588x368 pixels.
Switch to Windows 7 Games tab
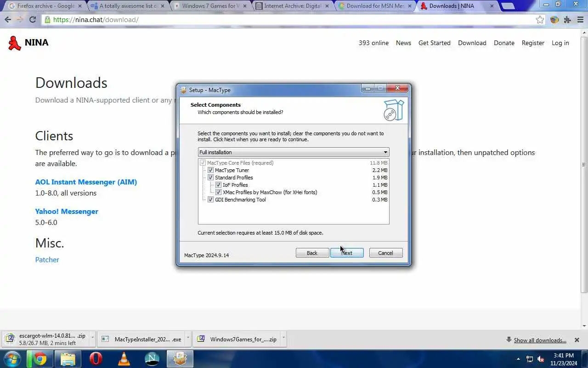(209, 6)
